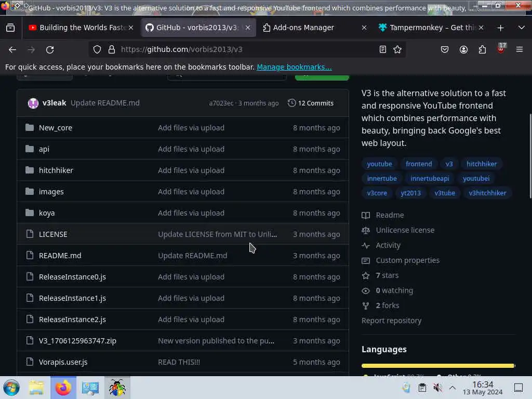Click the youtube topic tag
This screenshot has width=532, height=399.
(379, 164)
